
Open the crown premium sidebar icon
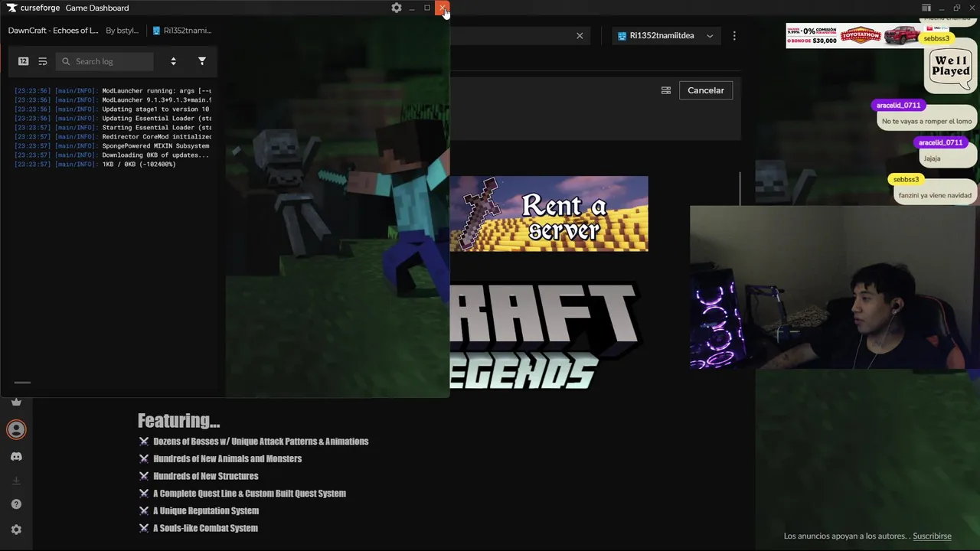16,402
